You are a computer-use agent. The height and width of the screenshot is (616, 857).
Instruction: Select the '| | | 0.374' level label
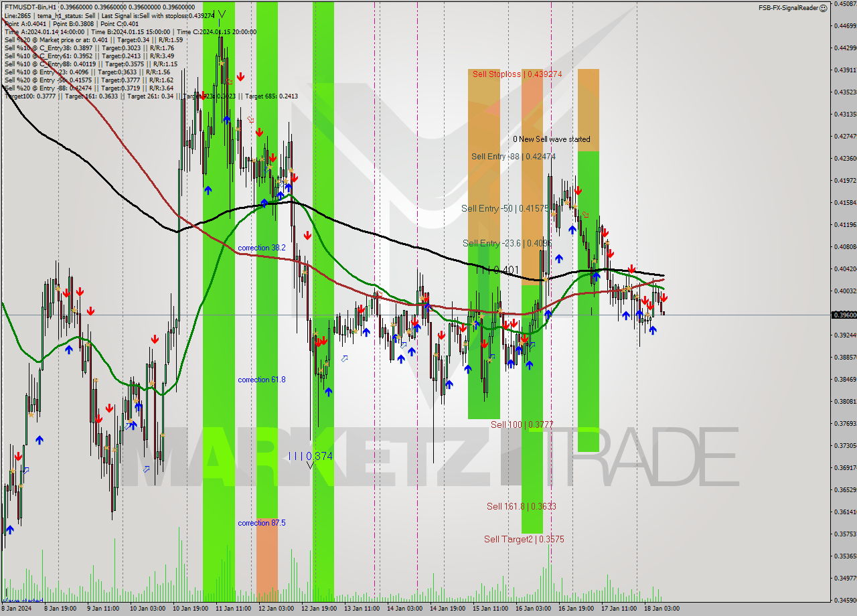coord(310,456)
